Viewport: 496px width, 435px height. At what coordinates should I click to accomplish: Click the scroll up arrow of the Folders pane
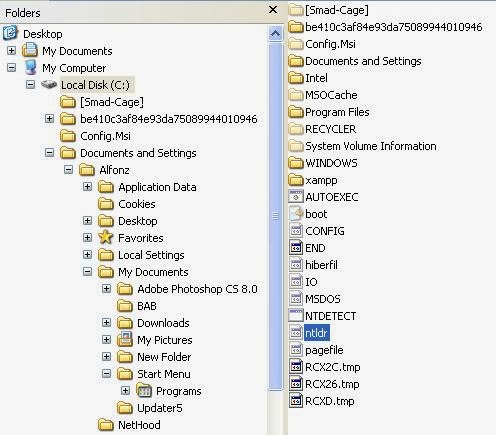pyautogui.click(x=275, y=33)
